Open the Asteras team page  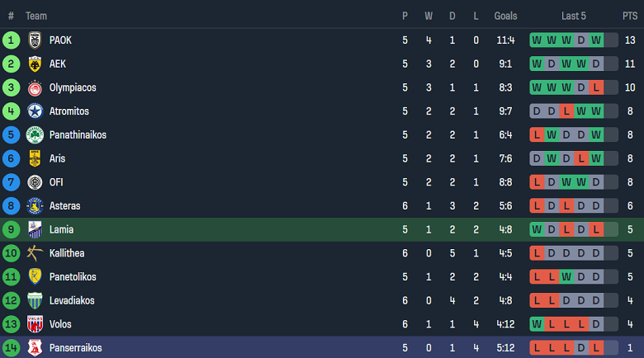point(64,205)
